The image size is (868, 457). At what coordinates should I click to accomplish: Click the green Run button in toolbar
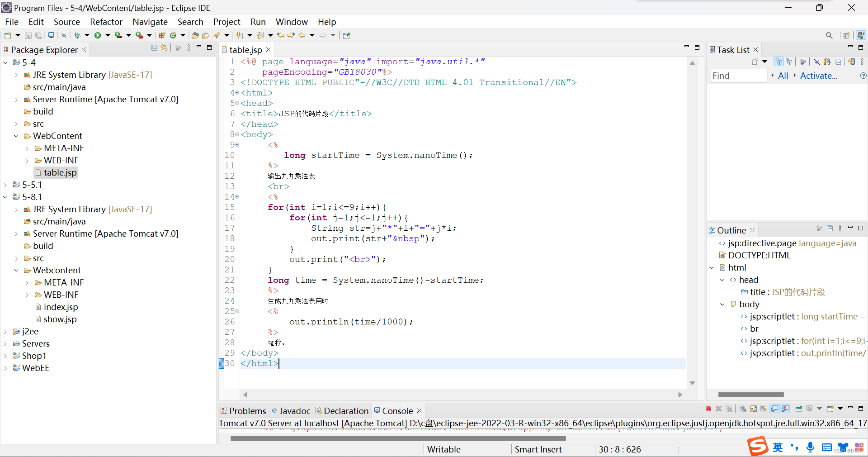98,35
